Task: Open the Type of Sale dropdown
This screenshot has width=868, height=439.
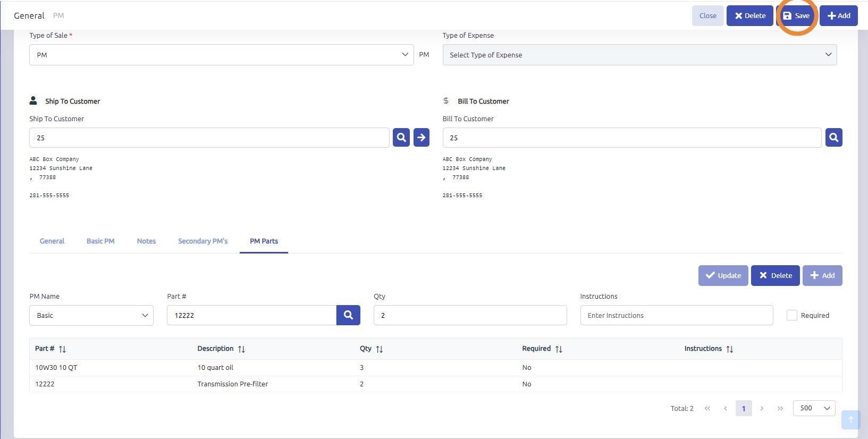Action: (x=221, y=55)
